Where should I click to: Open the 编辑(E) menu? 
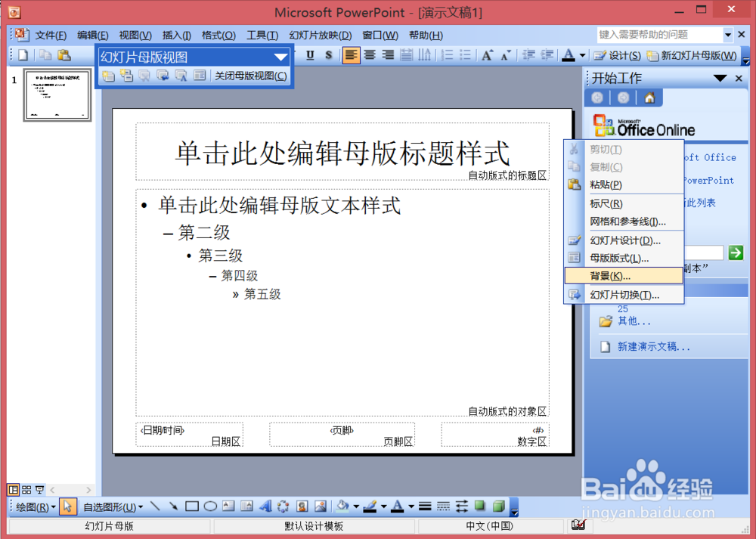click(92, 36)
